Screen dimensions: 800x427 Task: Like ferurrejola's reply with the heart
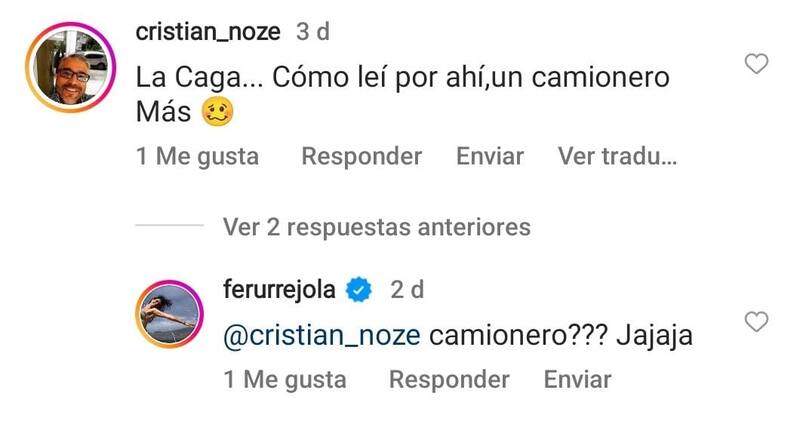click(758, 321)
